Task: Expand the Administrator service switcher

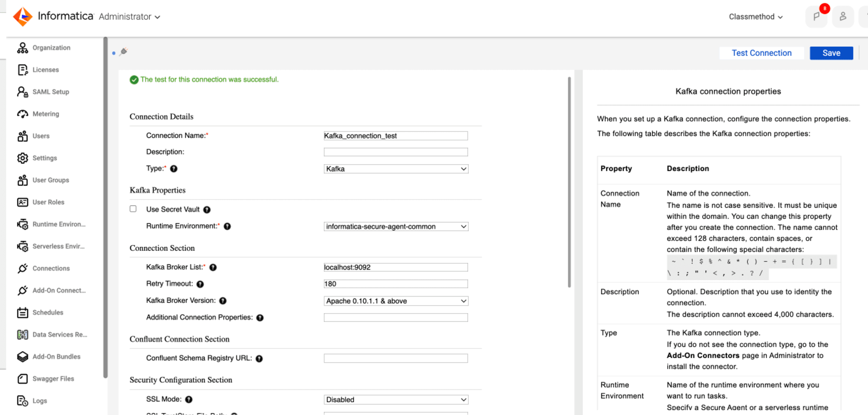Action: coord(129,16)
